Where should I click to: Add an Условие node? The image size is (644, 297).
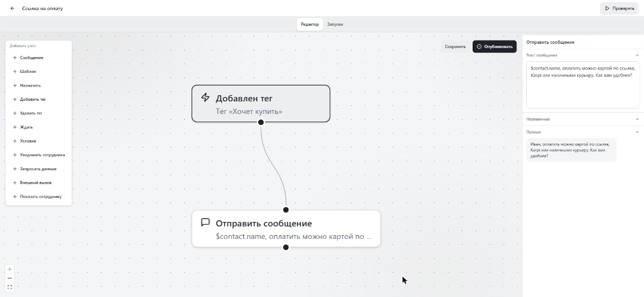[38, 141]
